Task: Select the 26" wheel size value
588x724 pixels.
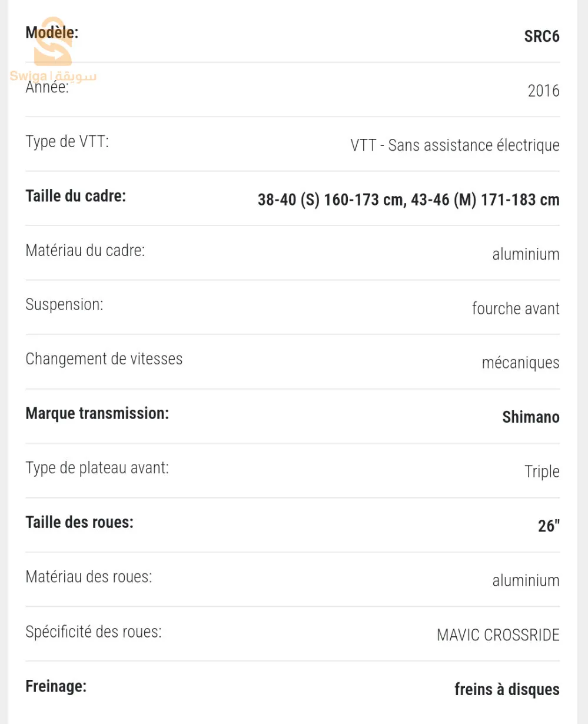Action: tap(548, 526)
